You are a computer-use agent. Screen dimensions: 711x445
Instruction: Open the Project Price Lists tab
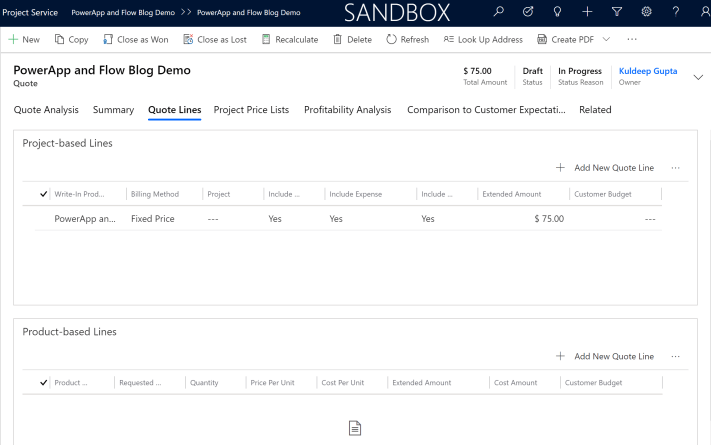point(251,110)
